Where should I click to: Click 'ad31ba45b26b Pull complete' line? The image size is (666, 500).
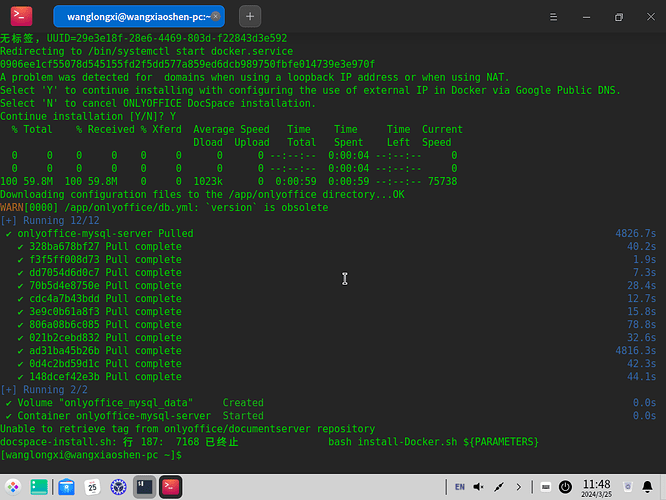point(99,350)
